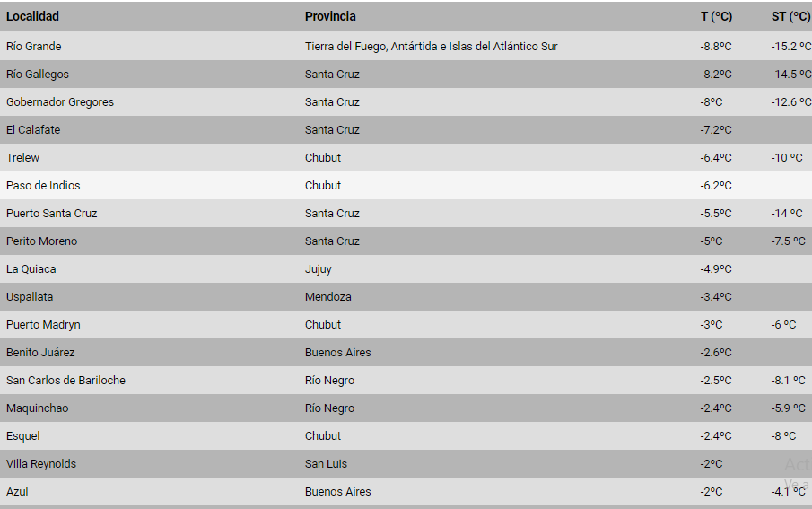Click the Localidad column header

(32, 16)
